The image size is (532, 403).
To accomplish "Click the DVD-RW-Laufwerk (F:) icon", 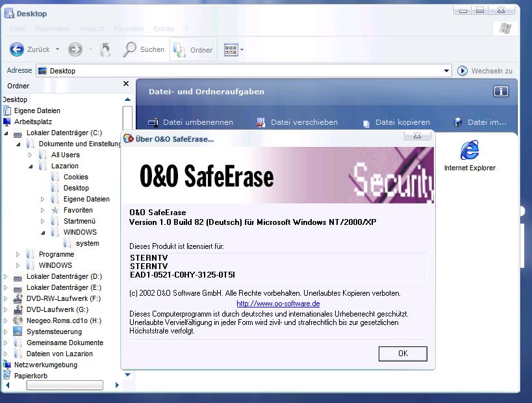I will point(18,299).
